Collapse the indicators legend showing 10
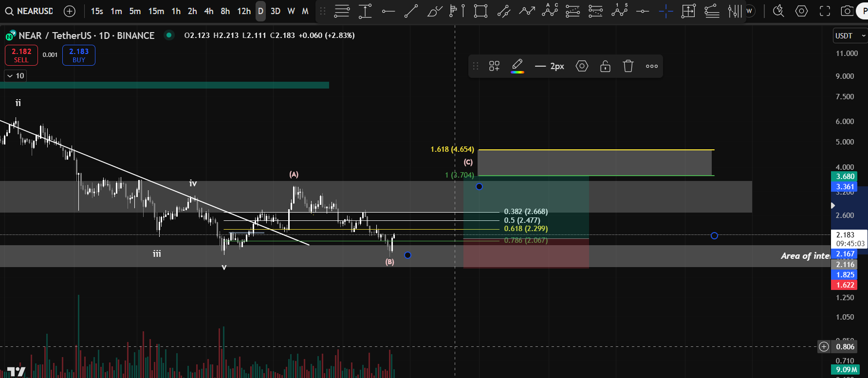 (15, 76)
